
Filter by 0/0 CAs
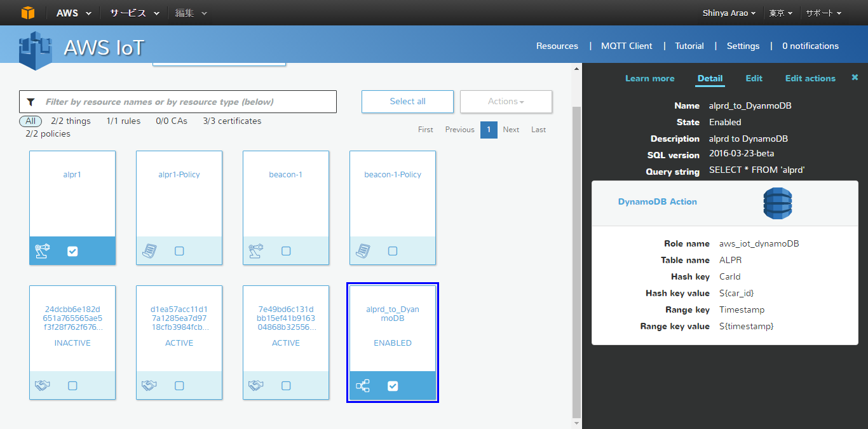(x=172, y=121)
